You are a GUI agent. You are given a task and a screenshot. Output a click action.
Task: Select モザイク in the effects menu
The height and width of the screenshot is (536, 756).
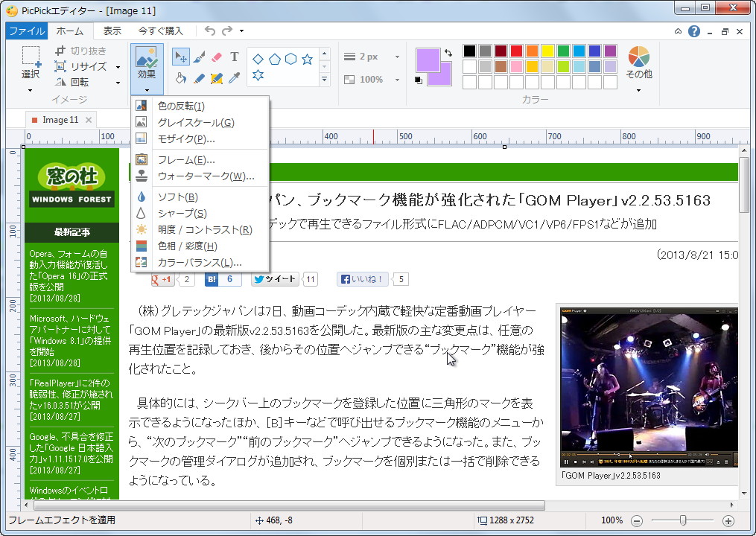[x=186, y=139]
